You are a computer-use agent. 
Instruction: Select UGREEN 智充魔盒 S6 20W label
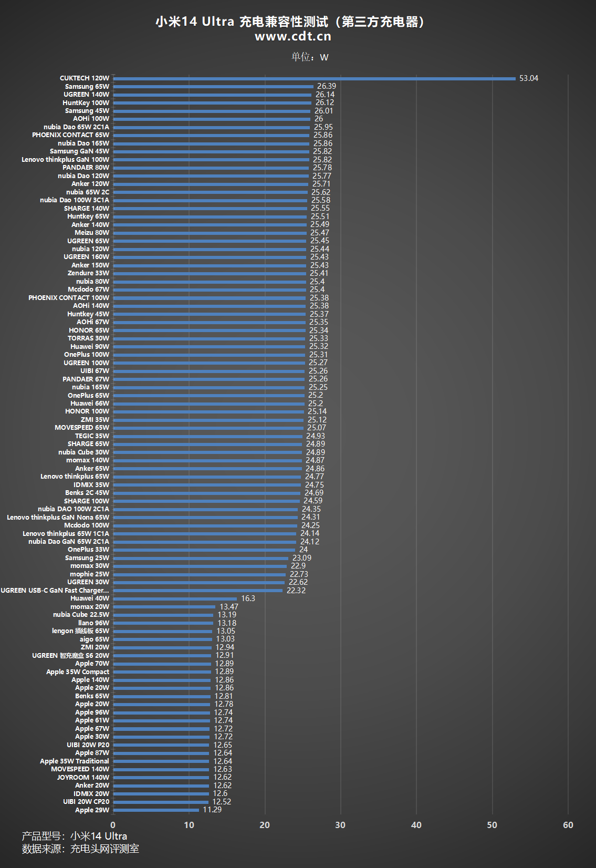pyautogui.click(x=71, y=656)
